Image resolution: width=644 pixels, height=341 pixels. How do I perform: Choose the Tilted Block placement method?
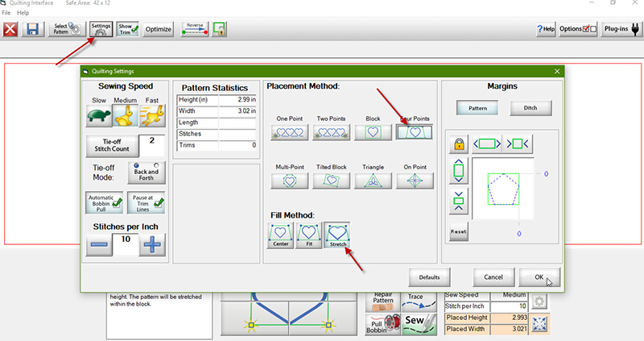(331, 181)
